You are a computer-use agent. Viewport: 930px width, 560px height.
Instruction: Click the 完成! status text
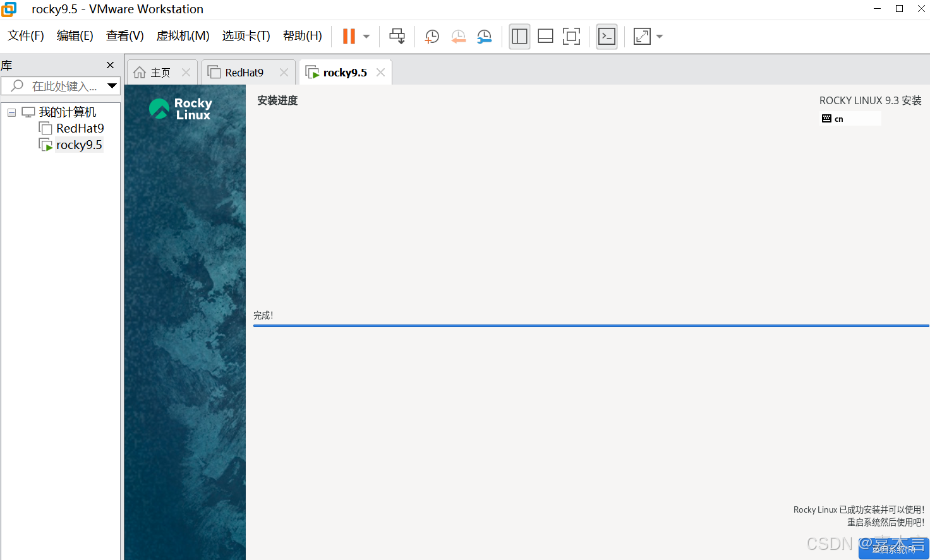coord(263,316)
